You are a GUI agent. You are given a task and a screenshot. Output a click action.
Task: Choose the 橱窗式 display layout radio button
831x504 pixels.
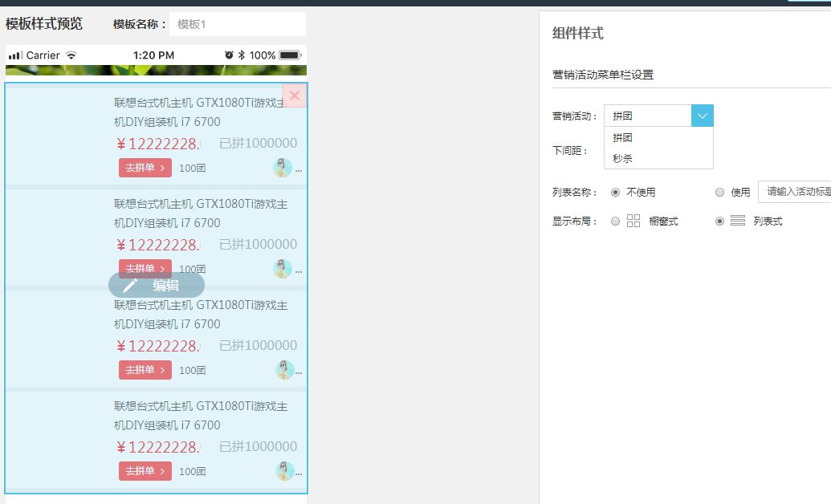pos(616,222)
